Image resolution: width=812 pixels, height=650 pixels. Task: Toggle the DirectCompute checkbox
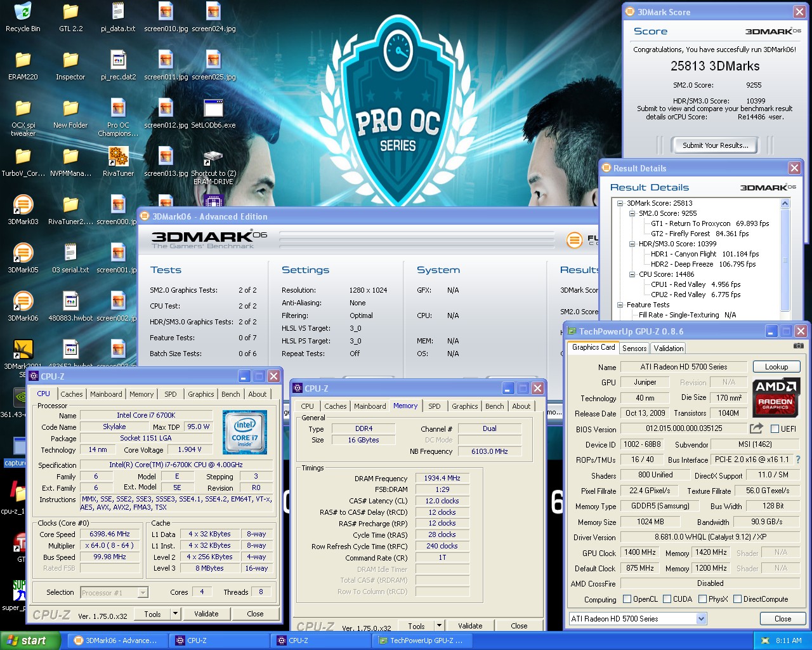pyautogui.click(x=737, y=599)
